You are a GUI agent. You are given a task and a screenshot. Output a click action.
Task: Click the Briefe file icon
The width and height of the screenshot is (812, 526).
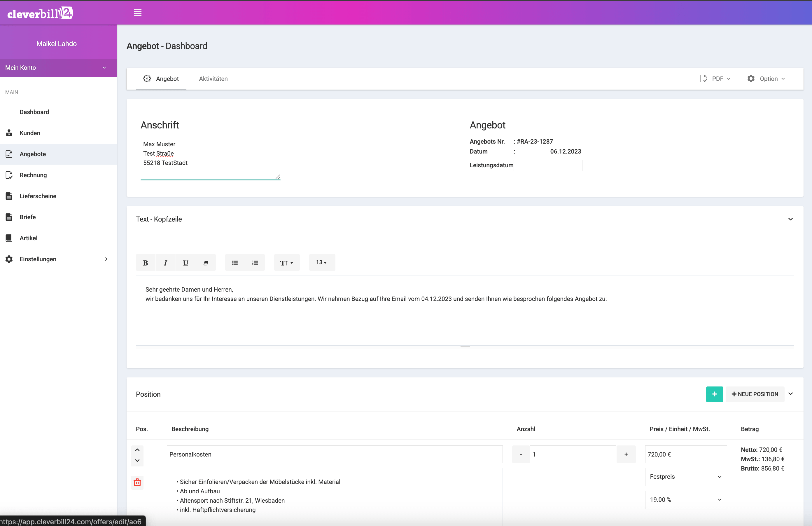[x=9, y=217]
